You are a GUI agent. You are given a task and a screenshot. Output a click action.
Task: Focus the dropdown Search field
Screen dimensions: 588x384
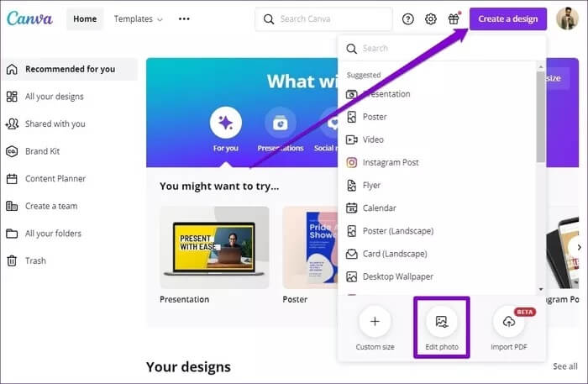point(441,49)
